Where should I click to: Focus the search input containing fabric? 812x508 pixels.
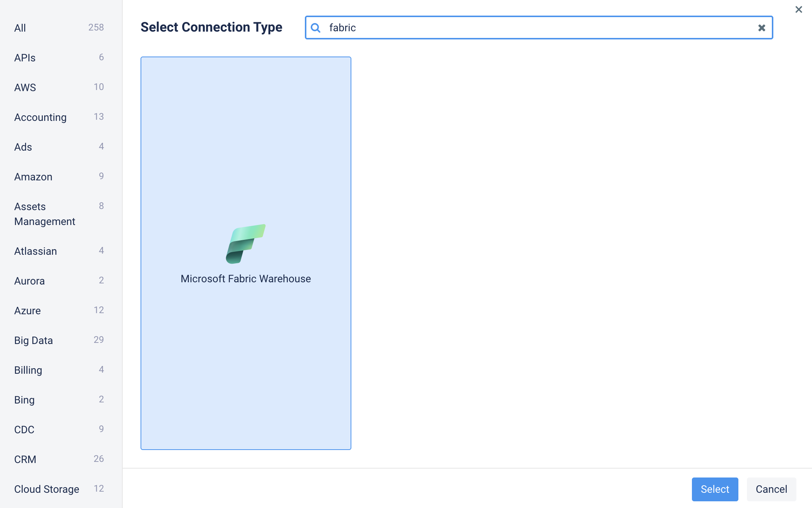539,28
